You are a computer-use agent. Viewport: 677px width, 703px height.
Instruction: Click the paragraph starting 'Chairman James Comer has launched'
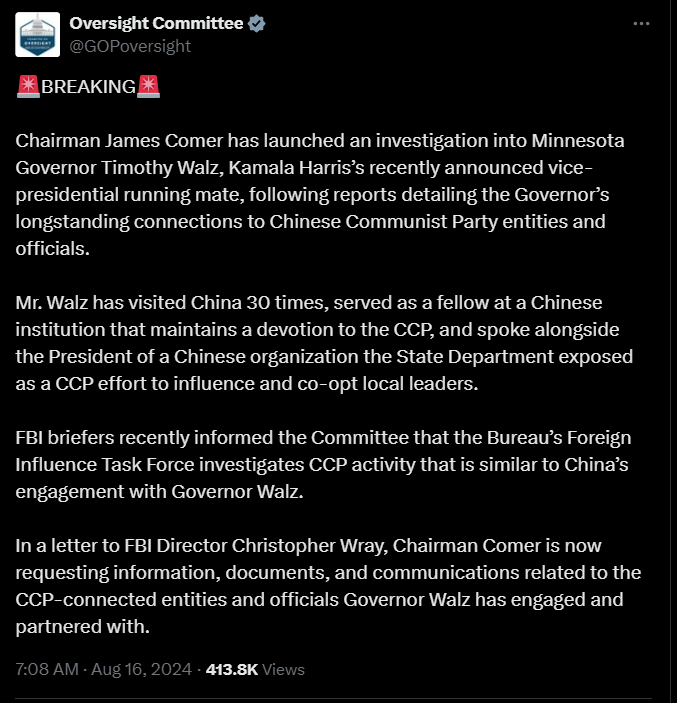tap(320, 194)
